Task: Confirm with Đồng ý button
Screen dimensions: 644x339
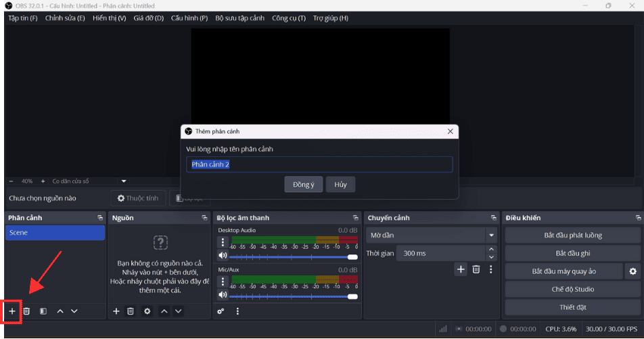Action: [304, 185]
